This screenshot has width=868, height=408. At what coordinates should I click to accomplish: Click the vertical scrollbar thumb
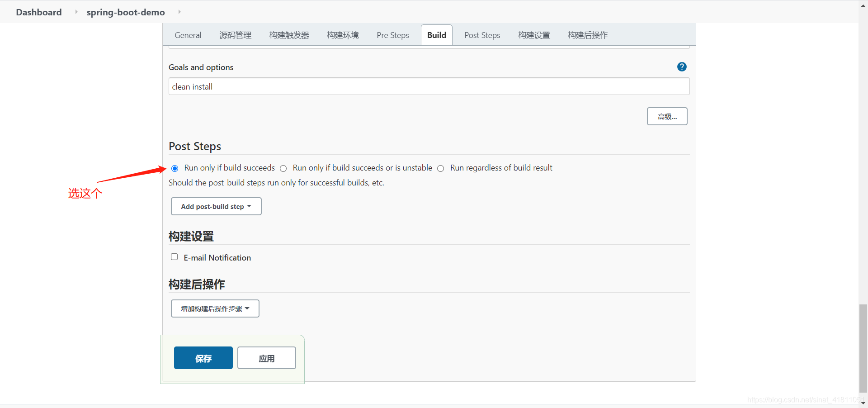(x=863, y=348)
